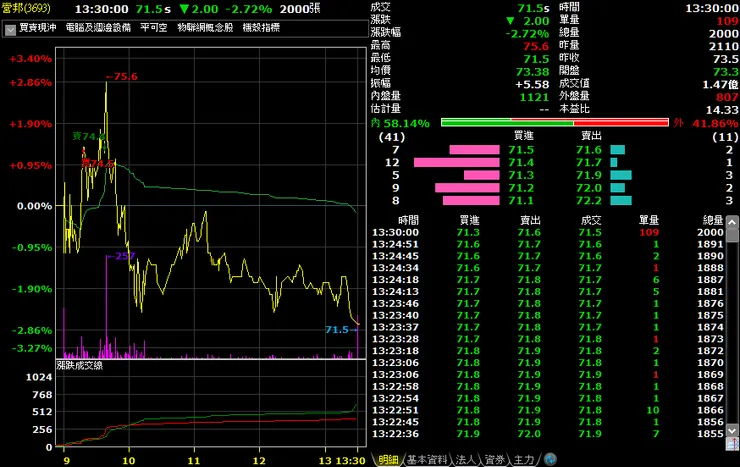Click the 成交值 value 1.47億
Screen dimensions: 740x467
click(720, 84)
